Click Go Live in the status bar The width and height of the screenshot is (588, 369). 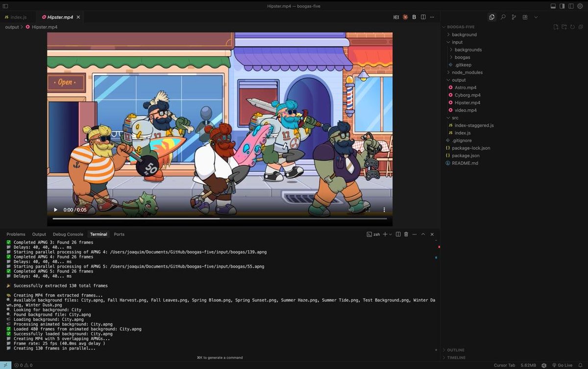tap(564, 365)
